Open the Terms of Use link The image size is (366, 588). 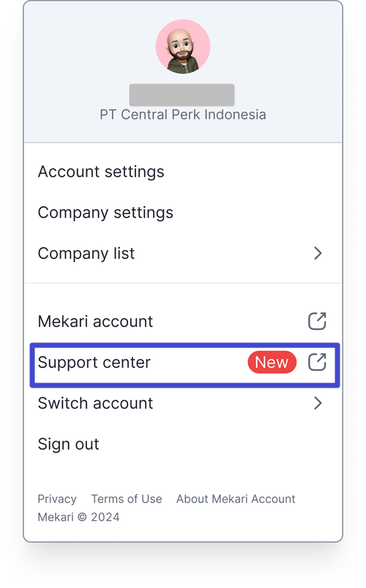tap(127, 499)
